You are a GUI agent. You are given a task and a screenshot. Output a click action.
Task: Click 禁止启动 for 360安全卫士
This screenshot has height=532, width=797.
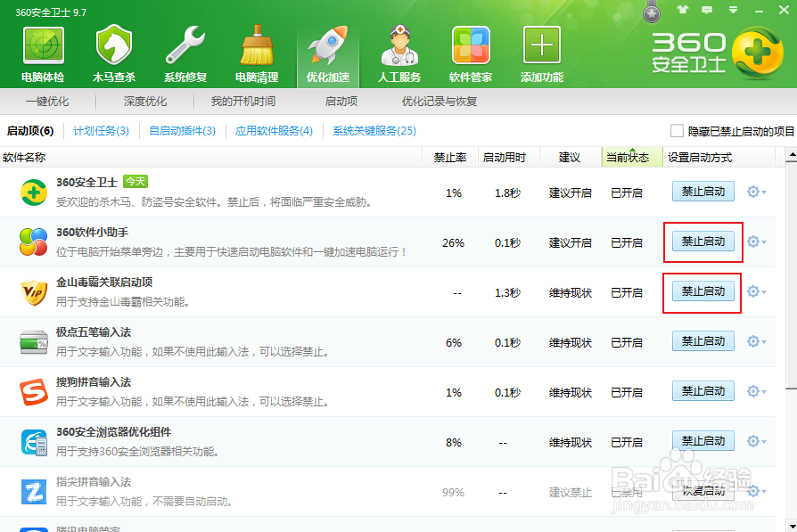(x=703, y=191)
